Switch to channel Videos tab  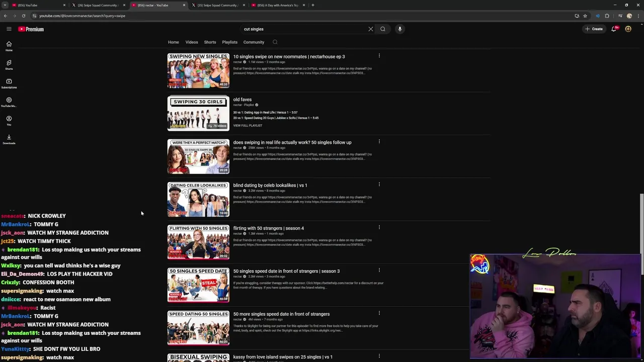192,42
